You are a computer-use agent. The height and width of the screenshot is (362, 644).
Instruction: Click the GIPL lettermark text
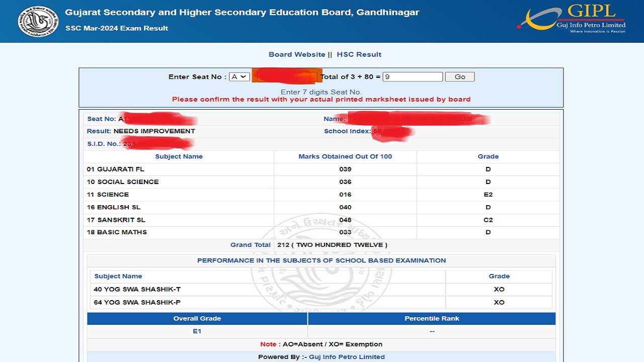(591, 11)
